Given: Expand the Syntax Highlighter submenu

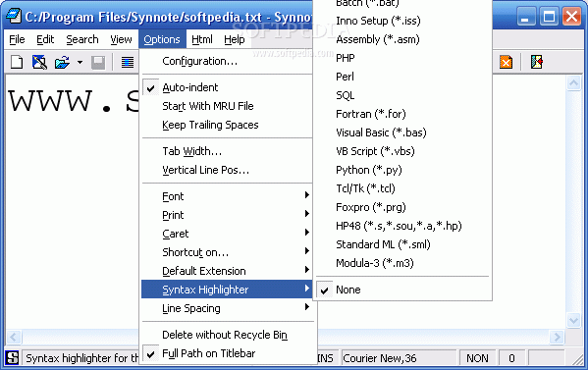Looking at the screenshot, I should [228, 290].
